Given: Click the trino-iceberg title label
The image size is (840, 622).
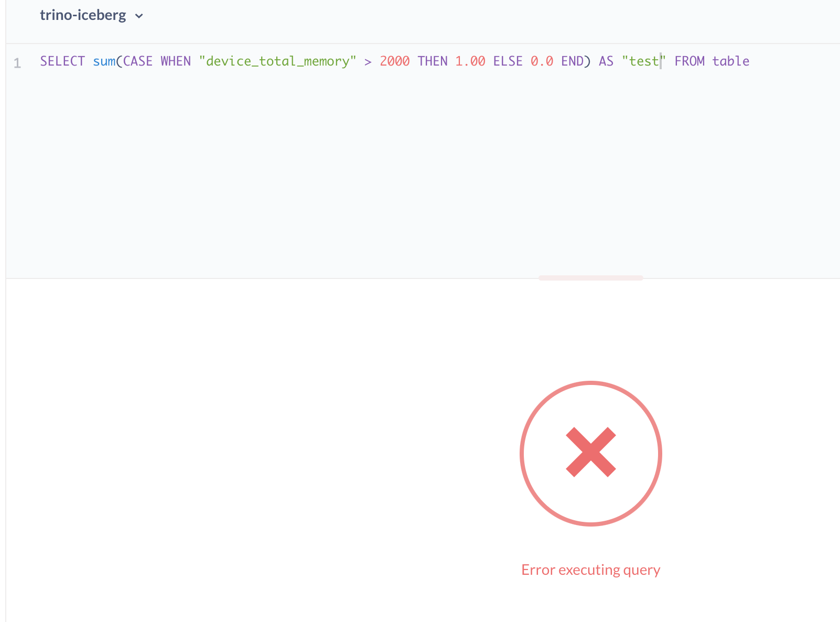Looking at the screenshot, I should click(83, 15).
